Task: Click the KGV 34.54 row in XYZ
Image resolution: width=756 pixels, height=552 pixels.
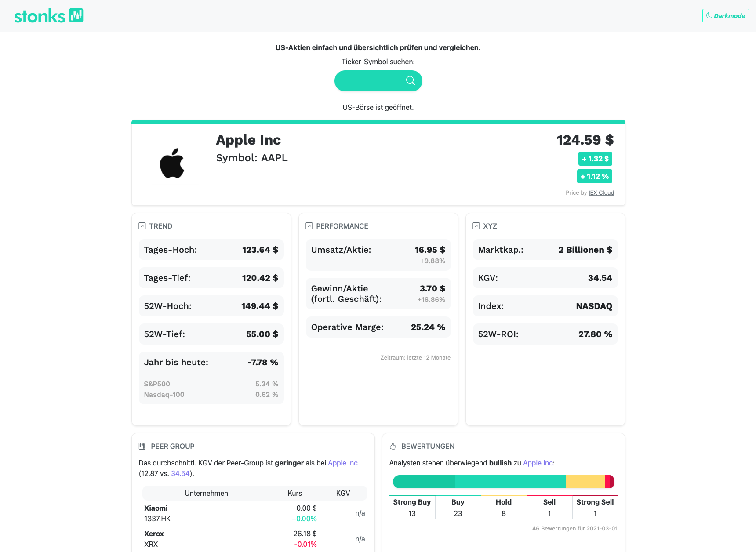Action: [x=545, y=278]
